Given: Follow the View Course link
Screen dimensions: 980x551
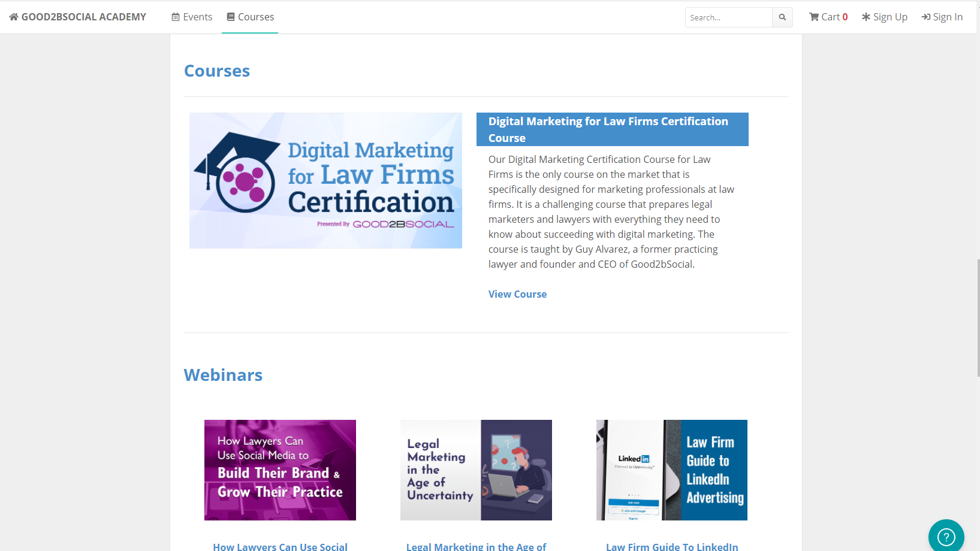Looking at the screenshot, I should pos(517,294).
